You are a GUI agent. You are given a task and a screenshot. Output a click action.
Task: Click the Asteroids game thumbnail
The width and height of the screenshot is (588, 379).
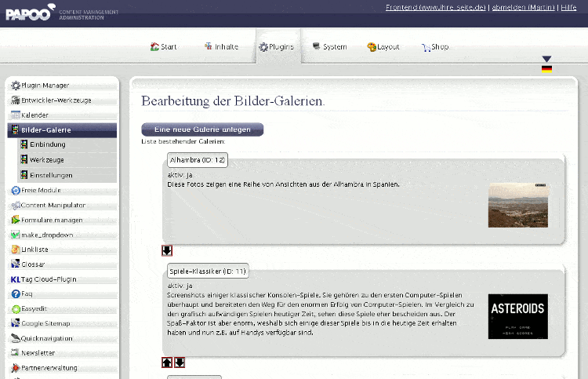(518, 316)
